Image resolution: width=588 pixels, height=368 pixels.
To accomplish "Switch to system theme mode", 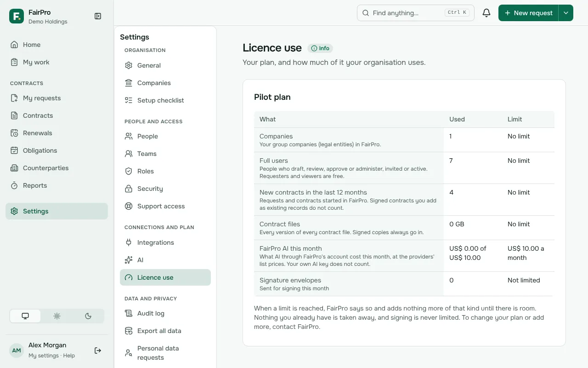I will [x=25, y=316].
